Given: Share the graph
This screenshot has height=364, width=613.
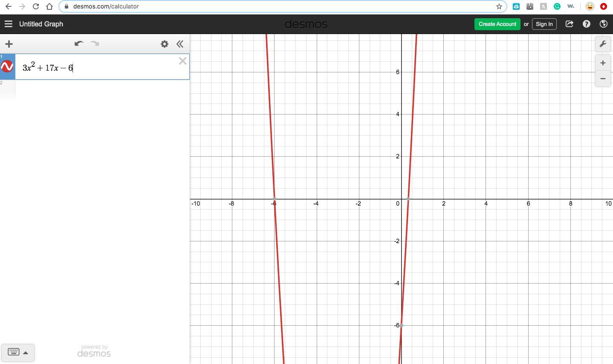Looking at the screenshot, I should pyautogui.click(x=569, y=24).
